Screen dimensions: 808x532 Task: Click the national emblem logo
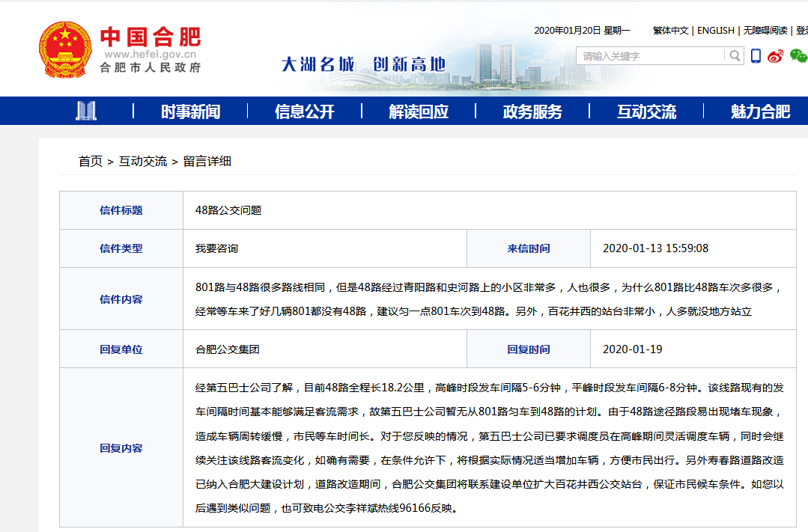pos(65,49)
